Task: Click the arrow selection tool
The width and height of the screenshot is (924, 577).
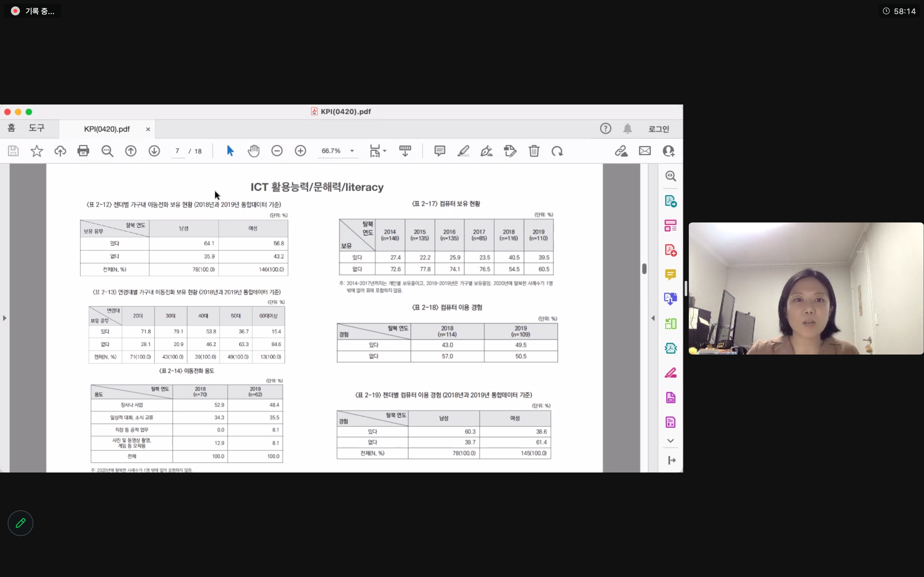Action: click(x=230, y=151)
